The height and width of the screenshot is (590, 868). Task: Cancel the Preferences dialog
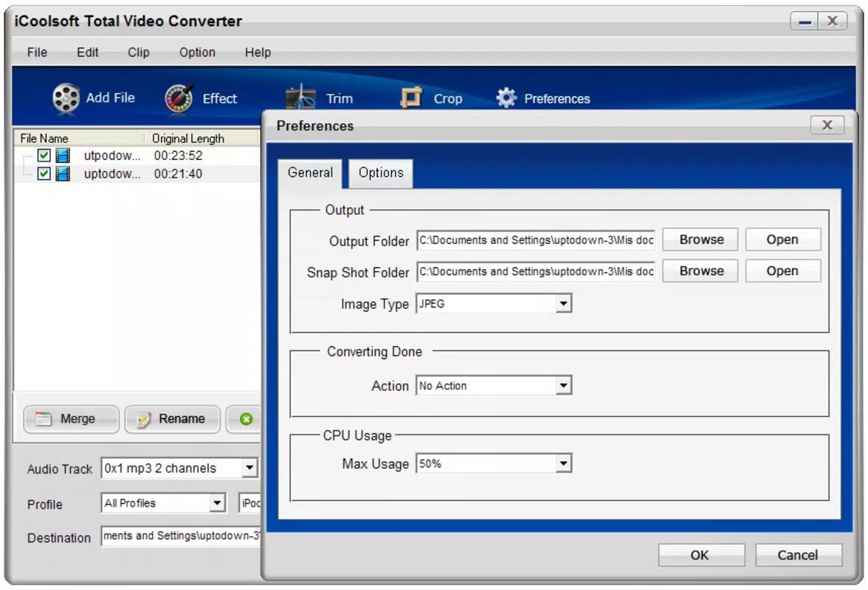click(799, 555)
